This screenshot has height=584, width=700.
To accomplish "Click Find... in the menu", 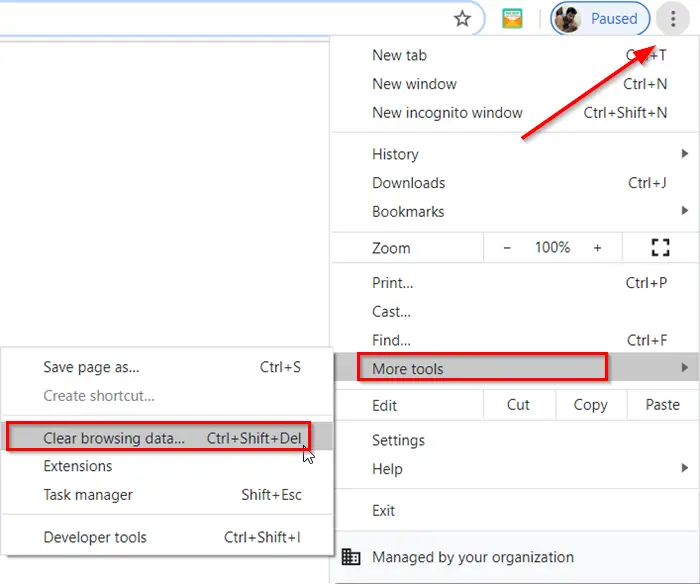I will click(516, 340).
